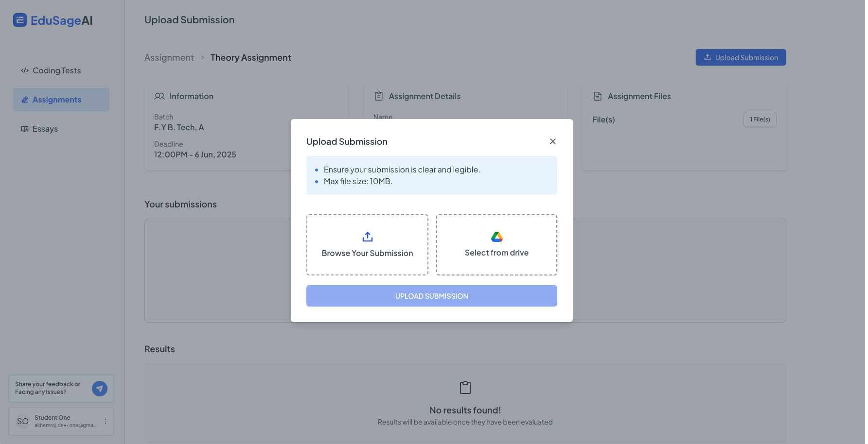Click the Assignment Files document icon
This screenshot has height=444, width=868.
click(x=597, y=96)
